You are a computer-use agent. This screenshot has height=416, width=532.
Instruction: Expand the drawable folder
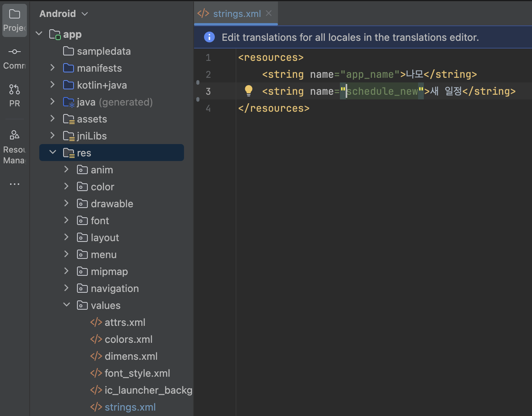click(x=67, y=203)
